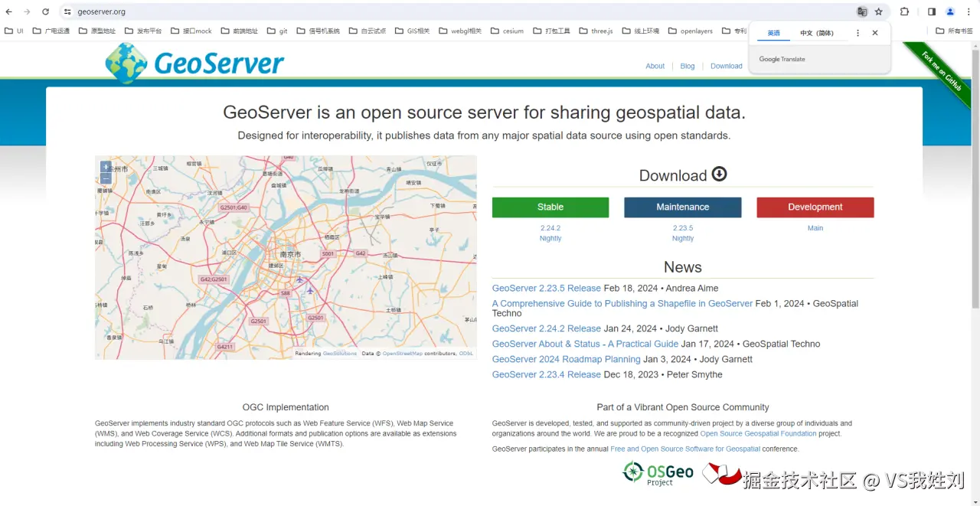Open GeoServer 2.23.4 Release news
Image resolution: width=980 pixels, height=506 pixels.
coord(547,374)
